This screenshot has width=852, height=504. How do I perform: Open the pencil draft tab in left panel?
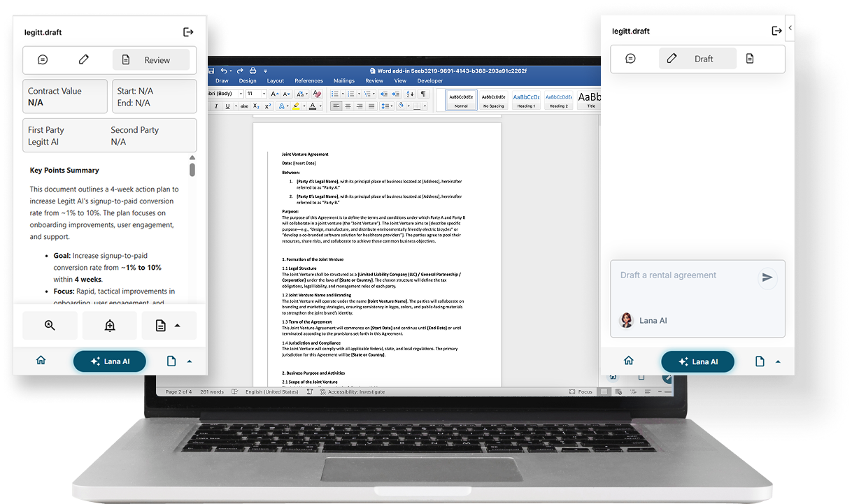point(84,60)
